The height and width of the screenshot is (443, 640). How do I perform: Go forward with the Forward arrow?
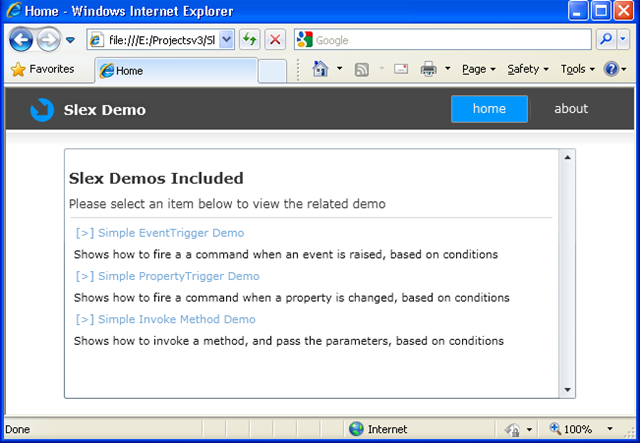(x=49, y=40)
